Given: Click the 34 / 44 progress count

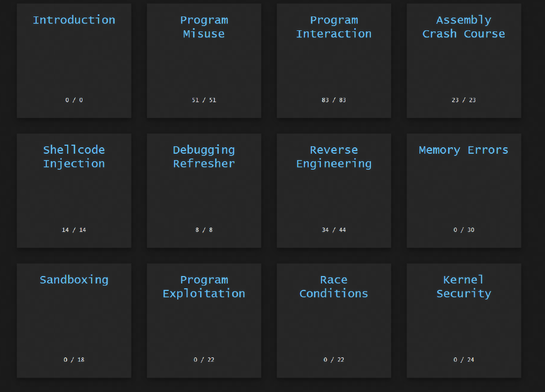Looking at the screenshot, I should tap(334, 230).
